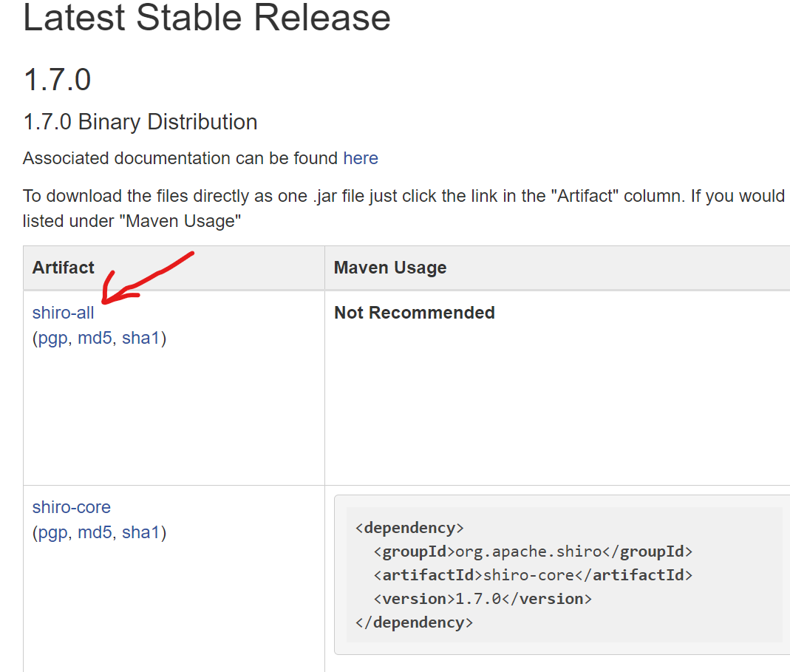Open the shiro-all artifact link

(63, 313)
